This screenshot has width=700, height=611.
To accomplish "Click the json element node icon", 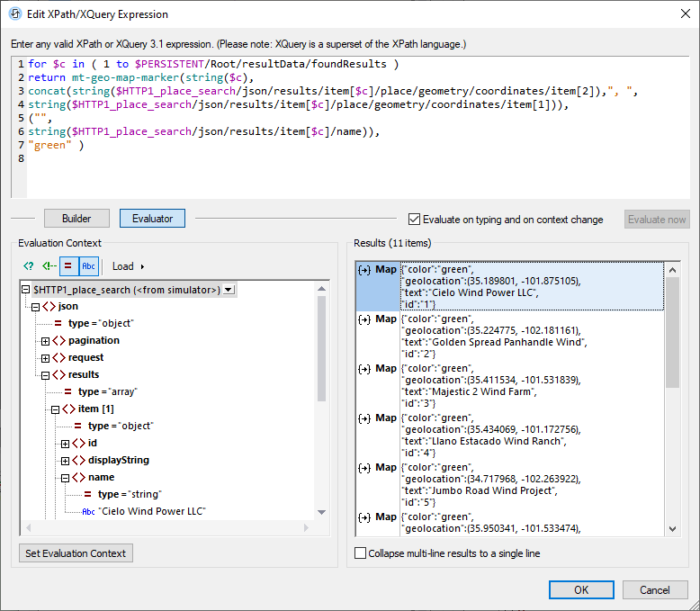I will (49, 306).
